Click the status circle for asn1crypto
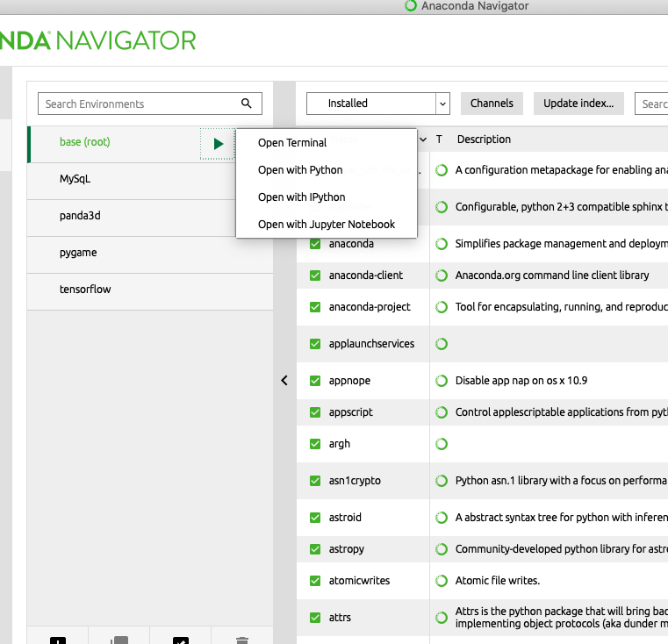The image size is (668, 644). 442,481
